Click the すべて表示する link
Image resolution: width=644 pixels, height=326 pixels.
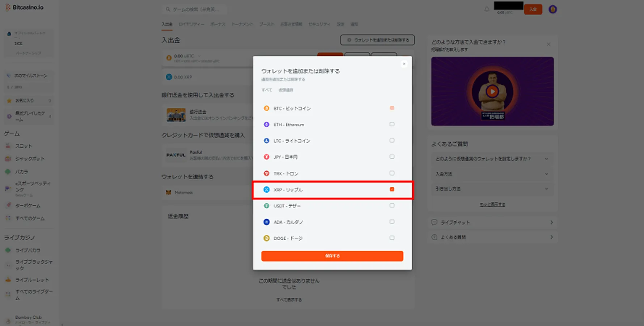point(289,300)
